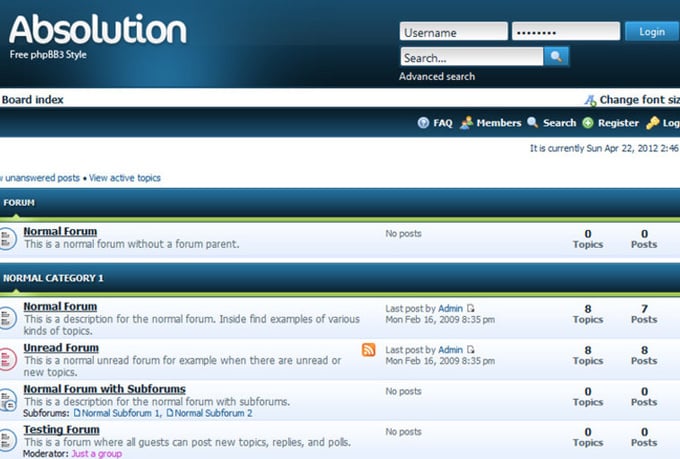
Task: Click forum status icon beside Testing Forum
Action: 8,440
